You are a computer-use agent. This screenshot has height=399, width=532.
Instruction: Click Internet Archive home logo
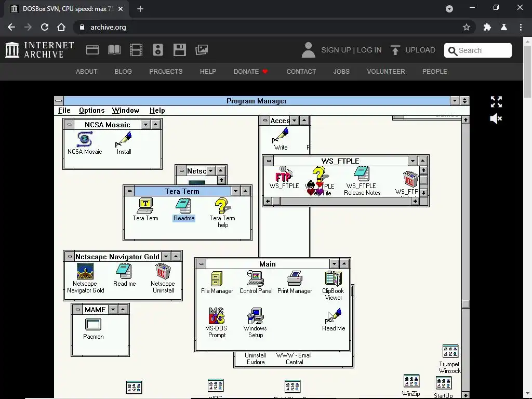(x=39, y=50)
